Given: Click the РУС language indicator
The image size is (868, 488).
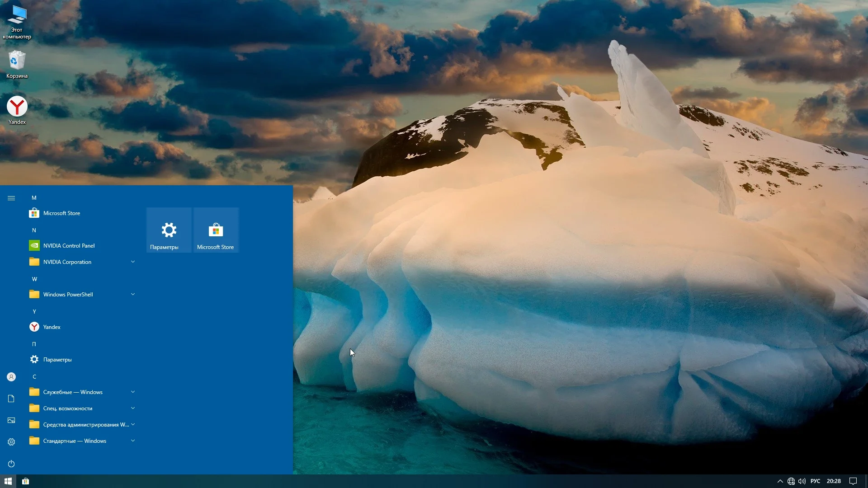Looking at the screenshot, I should pos(815,481).
